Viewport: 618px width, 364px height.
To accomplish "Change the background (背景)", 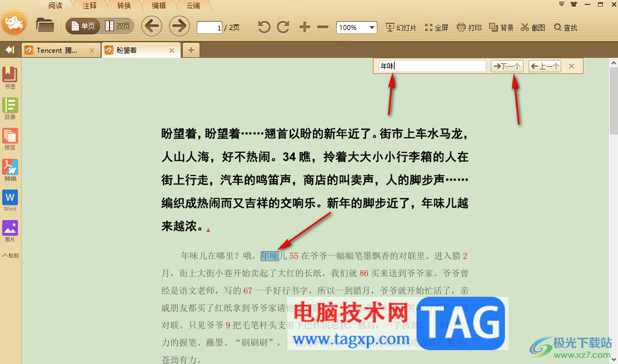I will [x=501, y=28].
